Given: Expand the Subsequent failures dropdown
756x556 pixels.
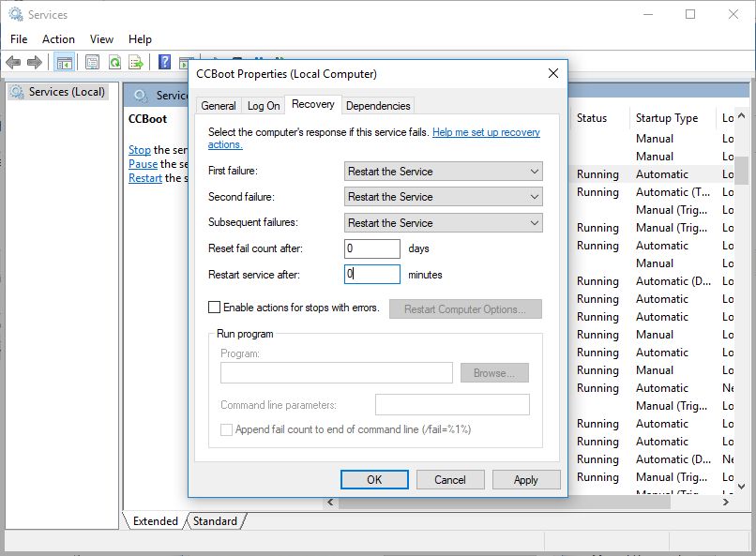Looking at the screenshot, I should [x=443, y=222].
